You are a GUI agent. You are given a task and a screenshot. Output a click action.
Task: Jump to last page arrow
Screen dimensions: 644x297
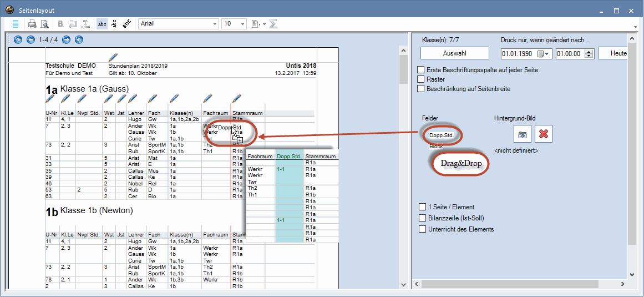point(79,40)
